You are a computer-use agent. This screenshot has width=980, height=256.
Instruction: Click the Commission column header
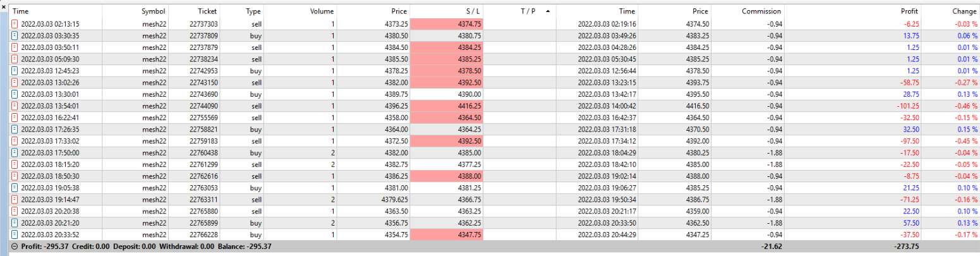(x=761, y=11)
